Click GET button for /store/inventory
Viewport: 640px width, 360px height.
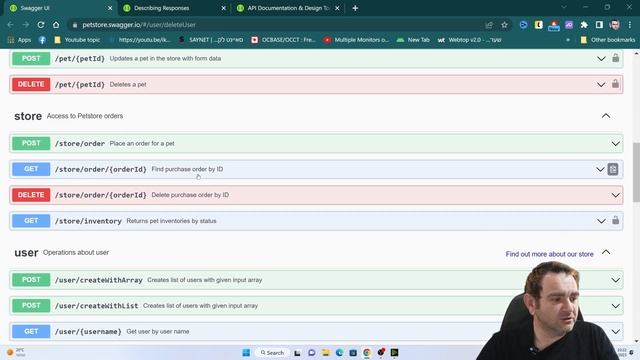pyautogui.click(x=31, y=221)
